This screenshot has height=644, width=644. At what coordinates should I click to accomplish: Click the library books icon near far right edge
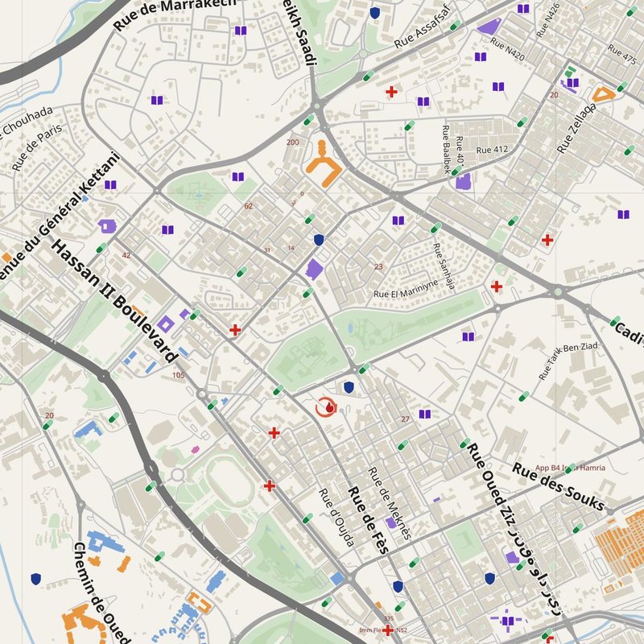623,214
